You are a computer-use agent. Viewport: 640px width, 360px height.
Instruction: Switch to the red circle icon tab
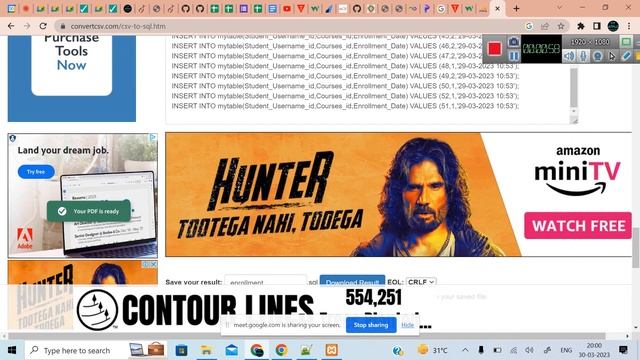click(26, 8)
